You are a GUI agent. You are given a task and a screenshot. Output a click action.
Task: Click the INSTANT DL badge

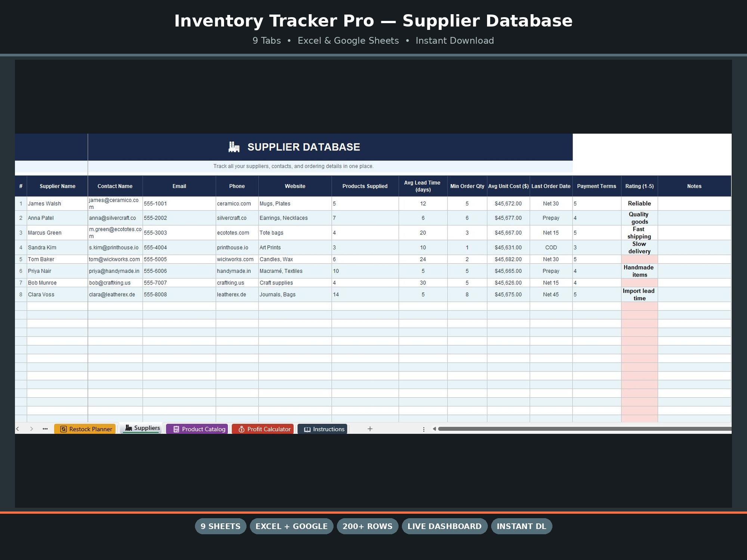(x=521, y=526)
